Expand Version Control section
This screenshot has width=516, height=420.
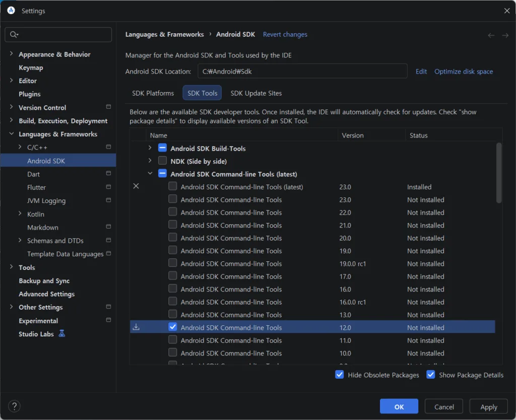point(11,107)
